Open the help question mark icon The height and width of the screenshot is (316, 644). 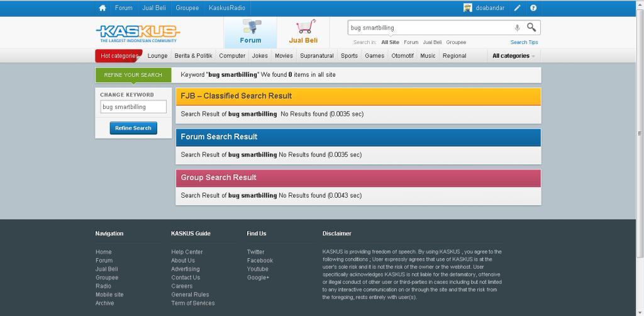[x=533, y=8]
